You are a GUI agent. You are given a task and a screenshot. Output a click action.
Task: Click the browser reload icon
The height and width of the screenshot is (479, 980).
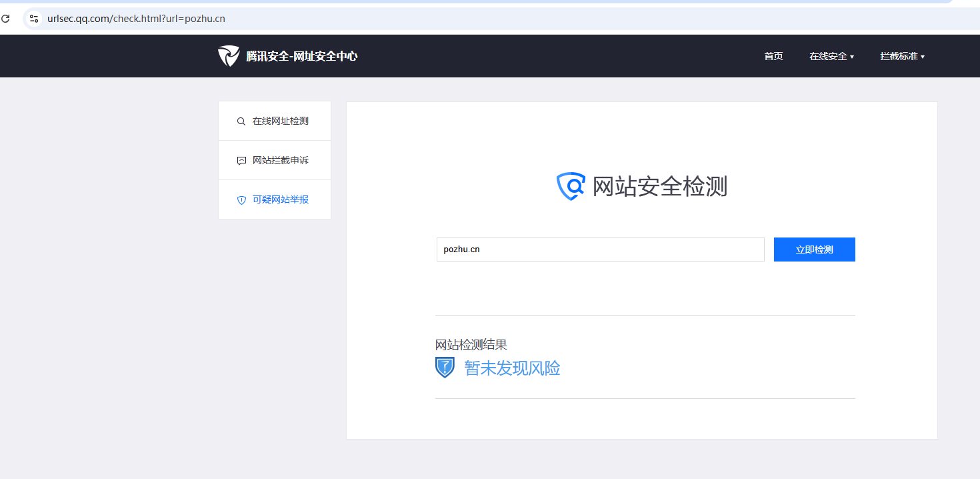pyautogui.click(x=5, y=19)
